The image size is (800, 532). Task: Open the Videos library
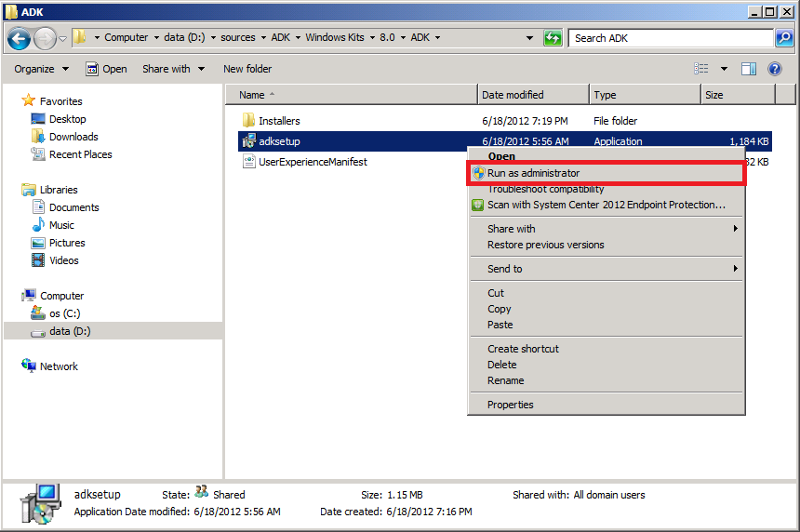(64, 260)
